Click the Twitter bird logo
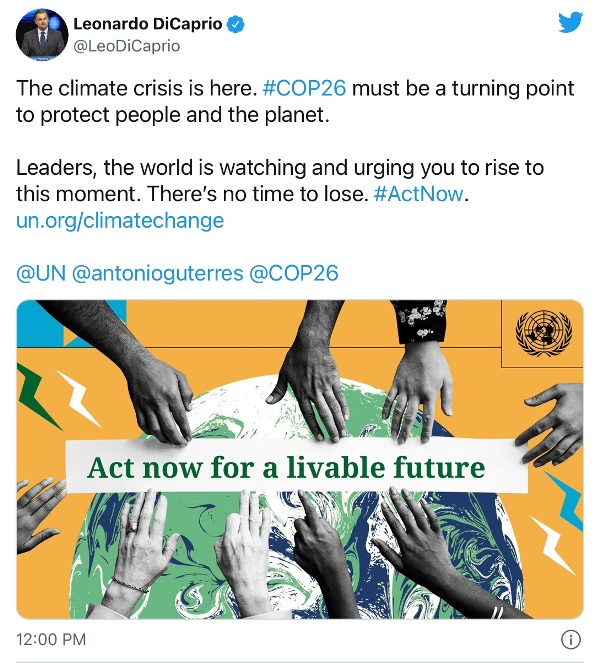The height and width of the screenshot is (663, 600). (570, 23)
